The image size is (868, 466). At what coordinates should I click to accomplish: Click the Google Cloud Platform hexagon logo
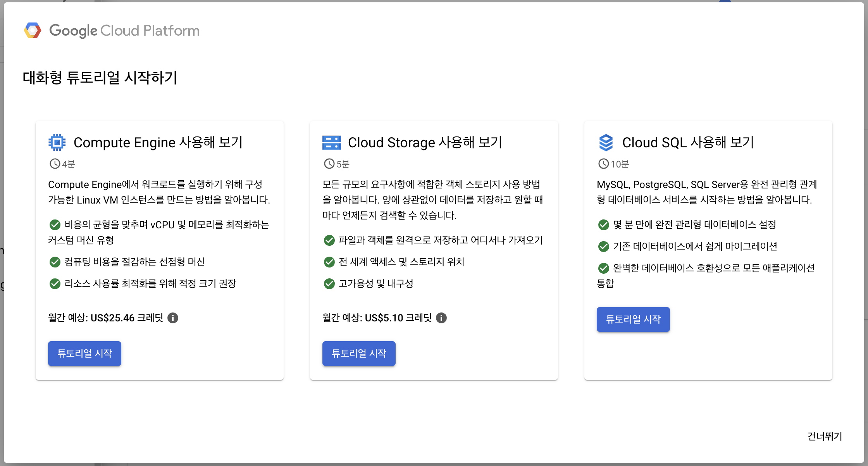33,30
